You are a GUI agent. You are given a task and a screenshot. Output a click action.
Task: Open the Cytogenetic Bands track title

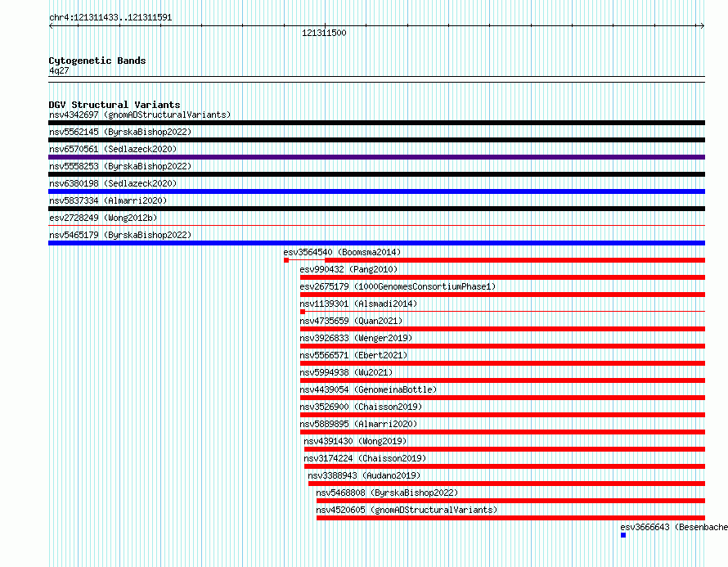pyautogui.click(x=97, y=61)
